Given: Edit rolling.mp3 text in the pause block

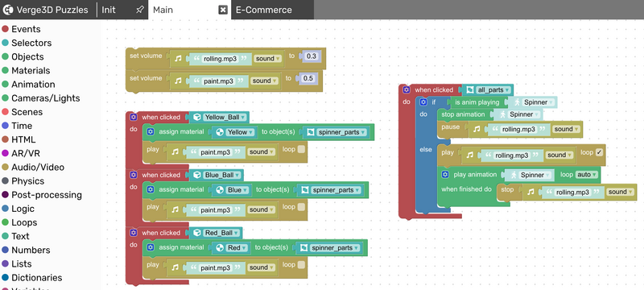Looking at the screenshot, I should pos(518,130).
